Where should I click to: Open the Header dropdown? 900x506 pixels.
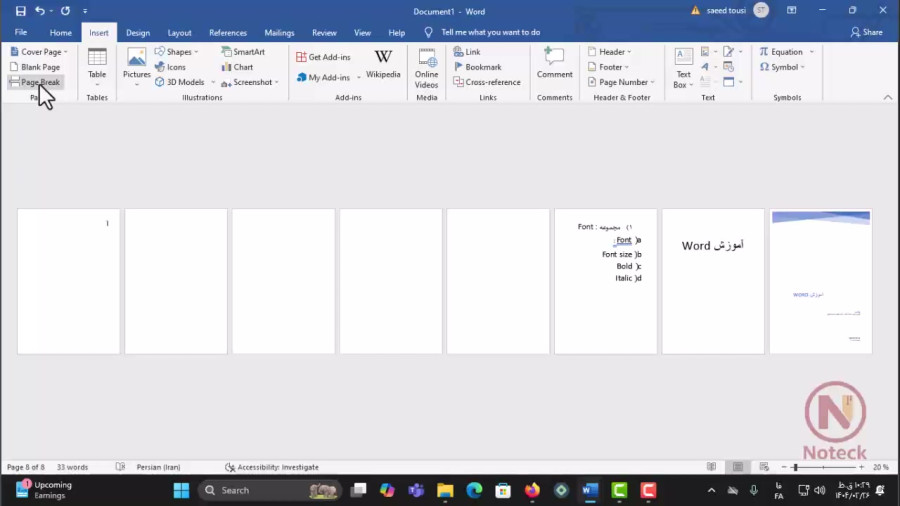(610, 52)
